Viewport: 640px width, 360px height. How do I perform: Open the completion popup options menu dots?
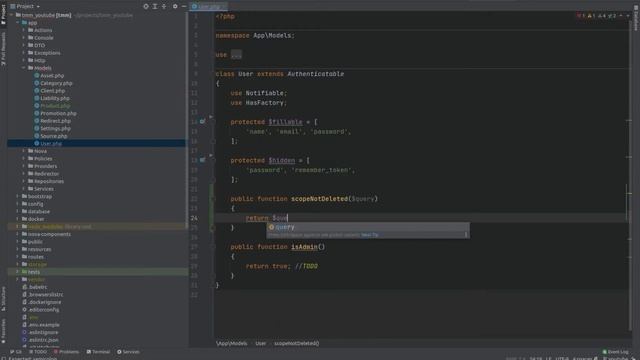pyautogui.click(x=465, y=235)
